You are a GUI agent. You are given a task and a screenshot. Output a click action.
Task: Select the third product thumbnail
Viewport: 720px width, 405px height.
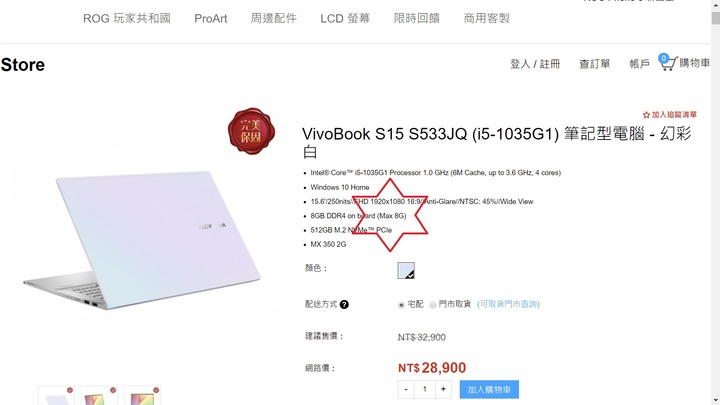(x=142, y=396)
